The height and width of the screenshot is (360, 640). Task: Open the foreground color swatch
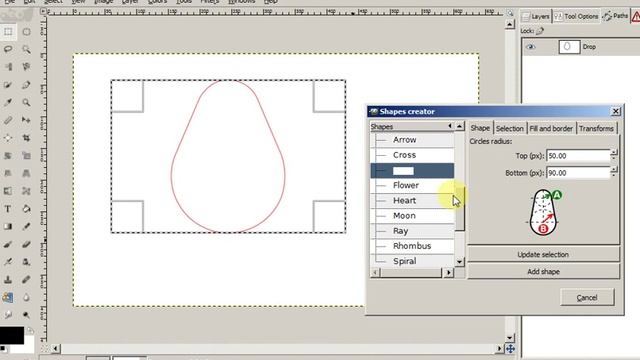pyautogui.click(x=11, y=335)
